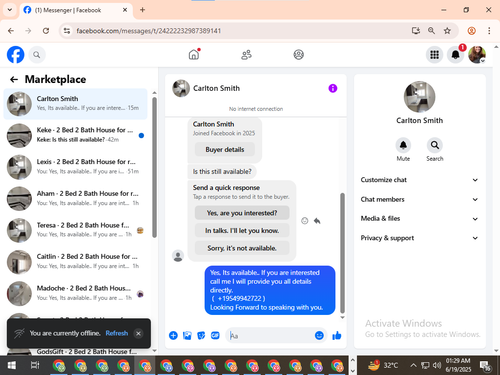500x375 pixels.
Task: Attach a photo file in the composer
Action: 187,335
